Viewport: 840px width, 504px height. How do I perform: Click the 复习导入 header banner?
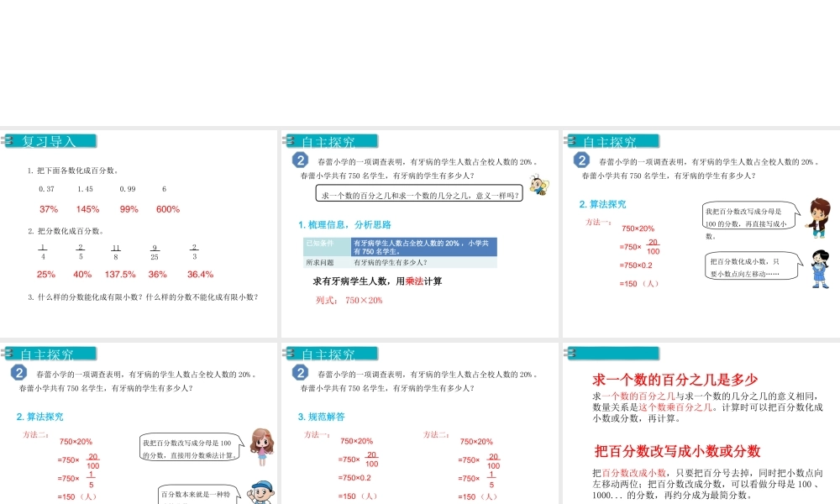52,140
